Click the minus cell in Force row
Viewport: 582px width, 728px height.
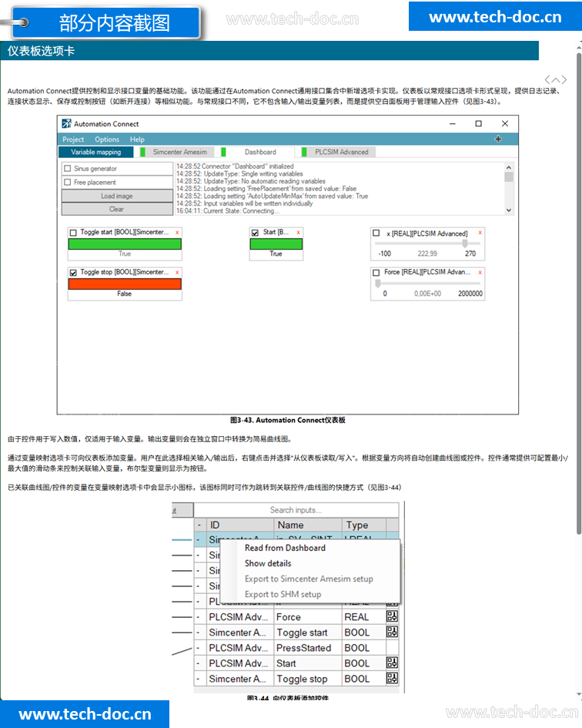[x=199, y=617]
